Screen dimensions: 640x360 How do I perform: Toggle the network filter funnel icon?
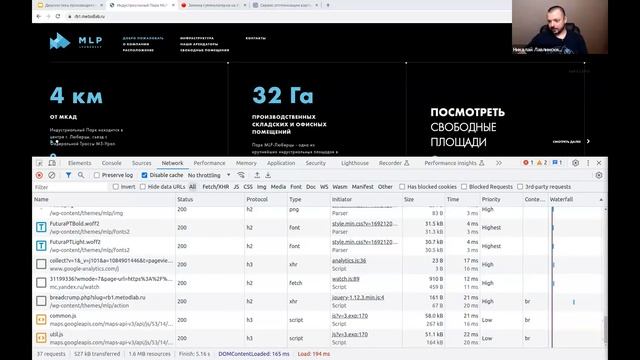pyautogui.click(x=68, y=175)
